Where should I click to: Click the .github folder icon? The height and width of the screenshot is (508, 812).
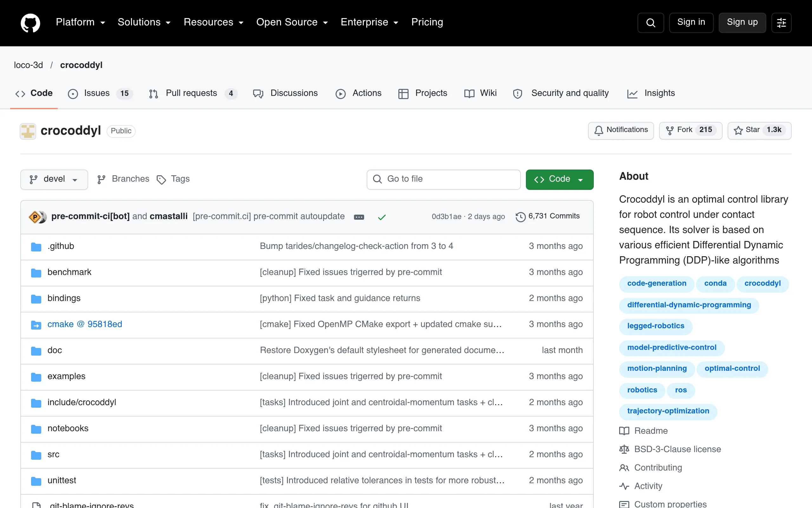pos(36,247)
